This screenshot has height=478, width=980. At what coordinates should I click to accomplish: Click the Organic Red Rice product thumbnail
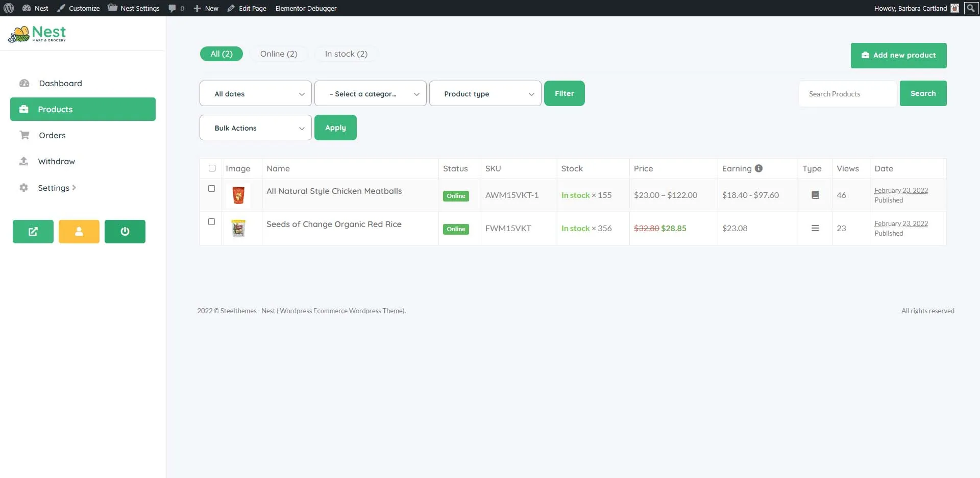point(238,229)
